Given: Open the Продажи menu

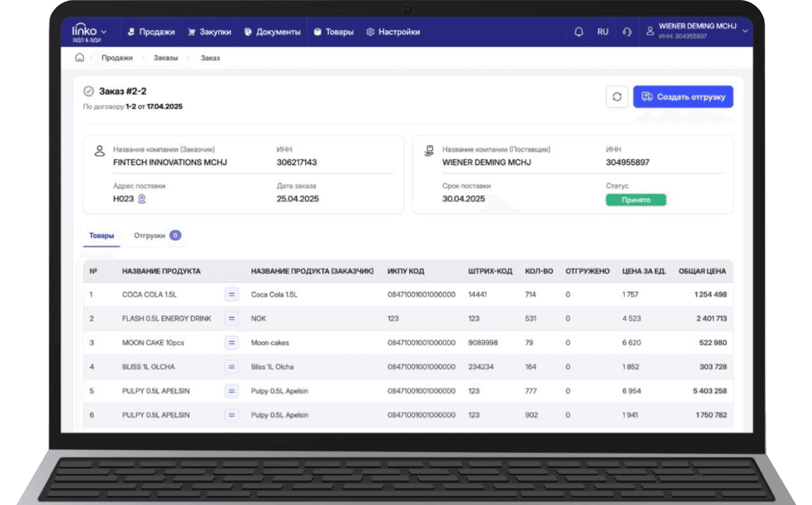Looking at the screenshot, I should (x=151, y=32).
